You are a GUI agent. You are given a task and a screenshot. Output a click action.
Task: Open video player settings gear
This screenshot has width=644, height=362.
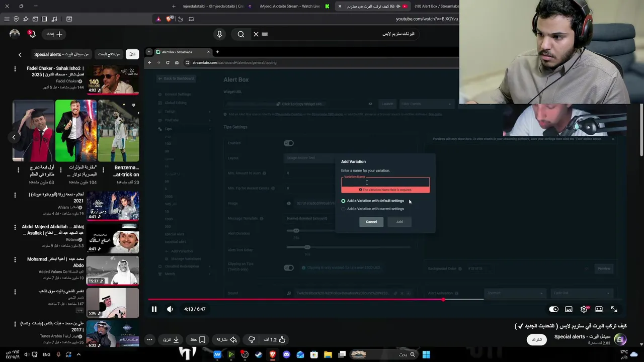pyautogui.click(x=584, y=309)
